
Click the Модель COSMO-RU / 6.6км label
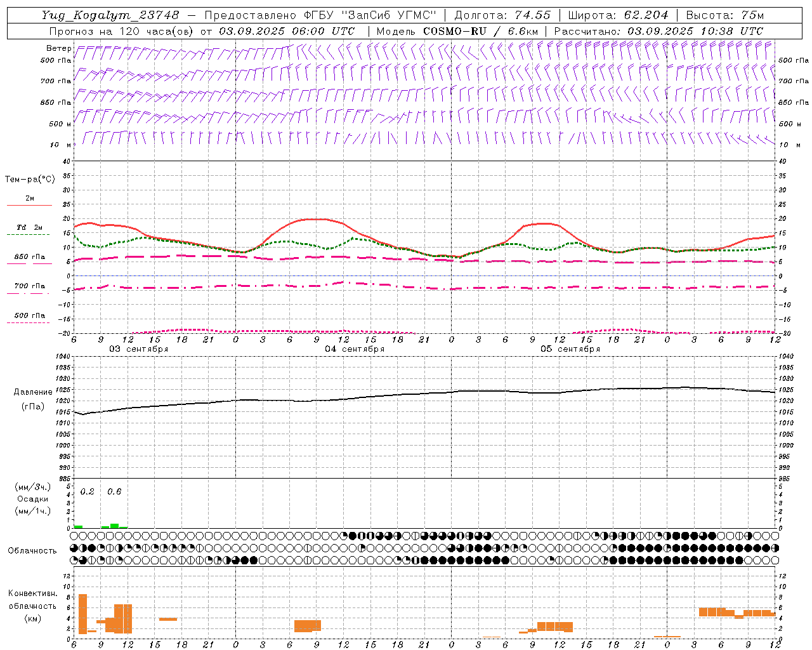[x=457, y=31]
